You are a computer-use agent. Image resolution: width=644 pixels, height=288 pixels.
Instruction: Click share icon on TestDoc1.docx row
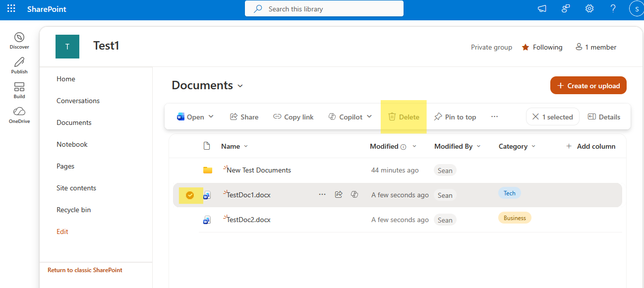(339, 194)
